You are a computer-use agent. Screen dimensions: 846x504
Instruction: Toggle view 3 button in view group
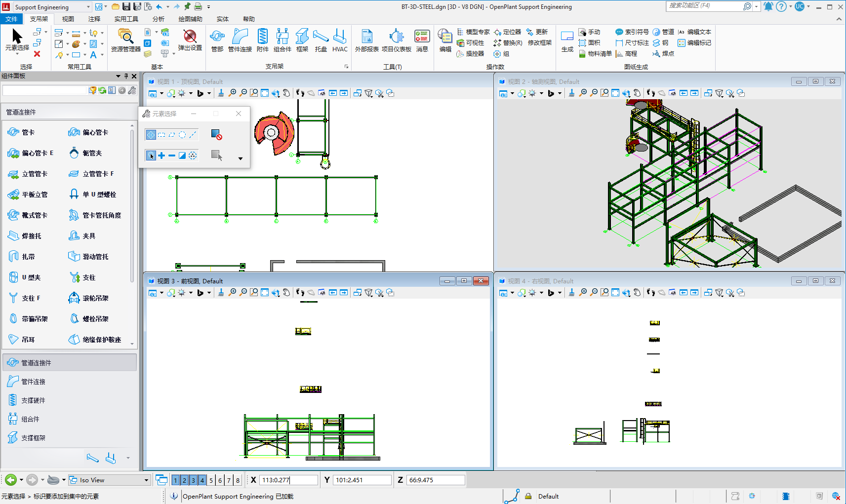[193, 480]
